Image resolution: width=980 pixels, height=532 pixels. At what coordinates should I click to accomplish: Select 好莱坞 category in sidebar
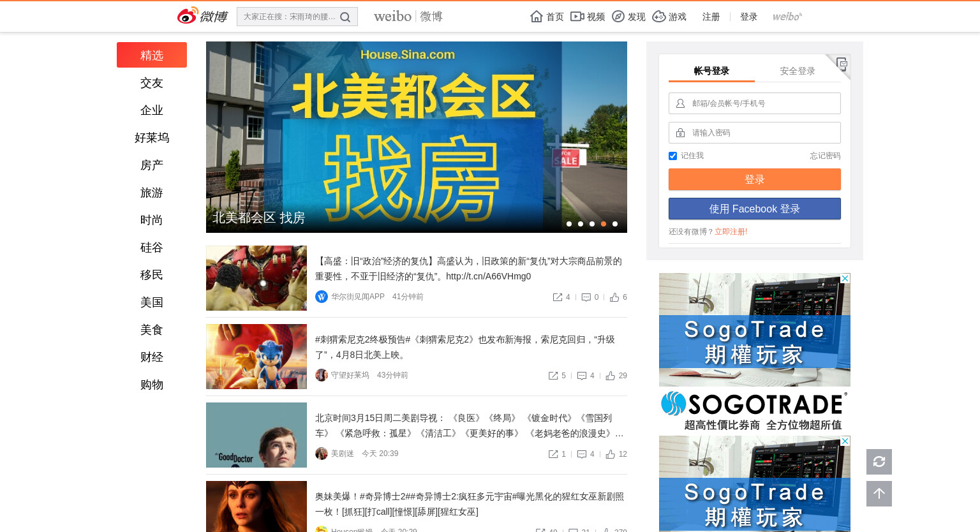click(x=152, y=138)
